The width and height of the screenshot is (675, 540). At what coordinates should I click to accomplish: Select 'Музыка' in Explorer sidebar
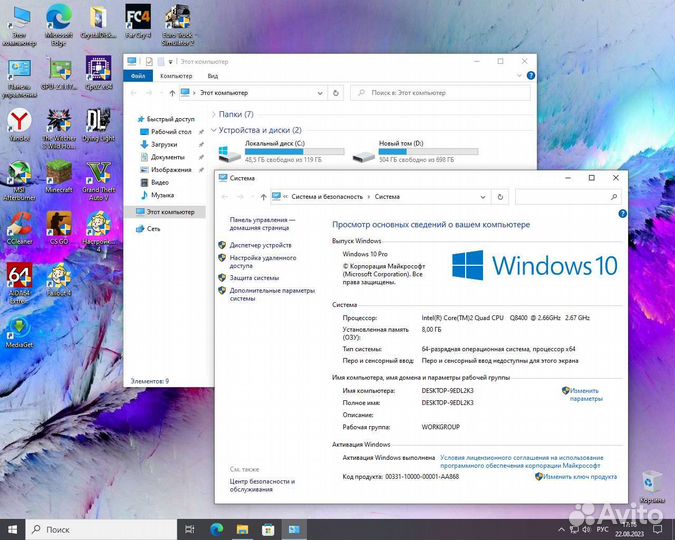[158, 195]
